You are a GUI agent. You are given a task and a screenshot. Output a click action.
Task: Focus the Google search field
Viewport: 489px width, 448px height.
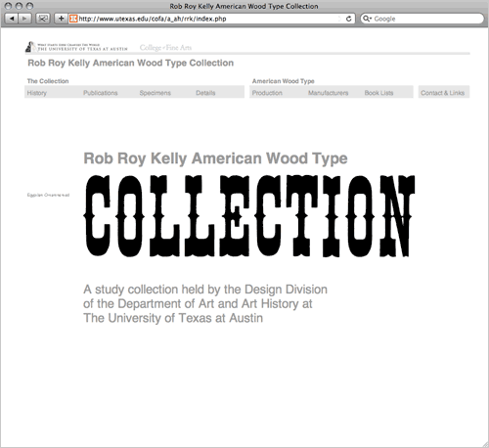pos(422,19)
